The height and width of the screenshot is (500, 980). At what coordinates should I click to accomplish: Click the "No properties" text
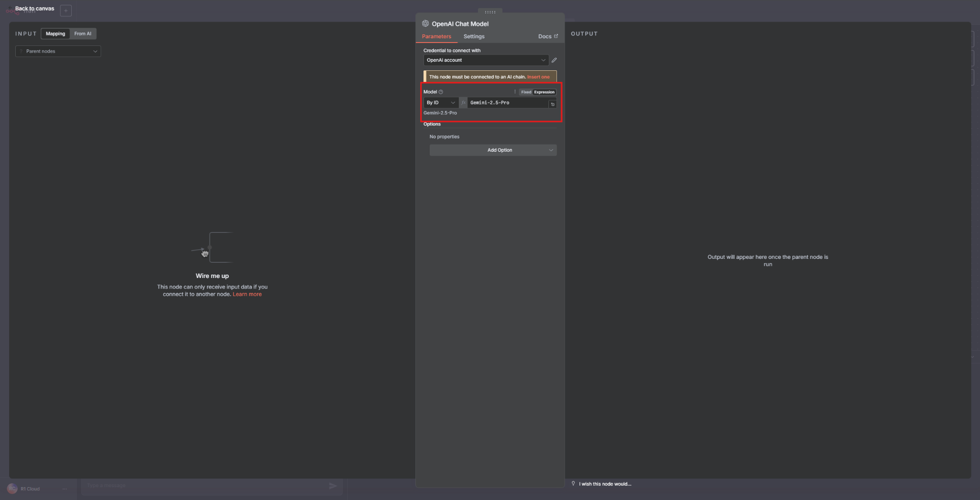point(444,137)
